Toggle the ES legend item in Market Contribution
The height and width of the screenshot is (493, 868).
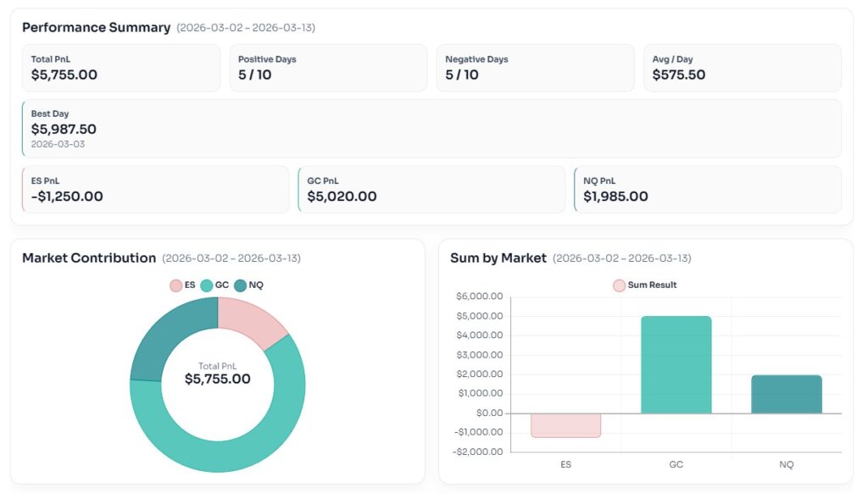tap(183, 285)
